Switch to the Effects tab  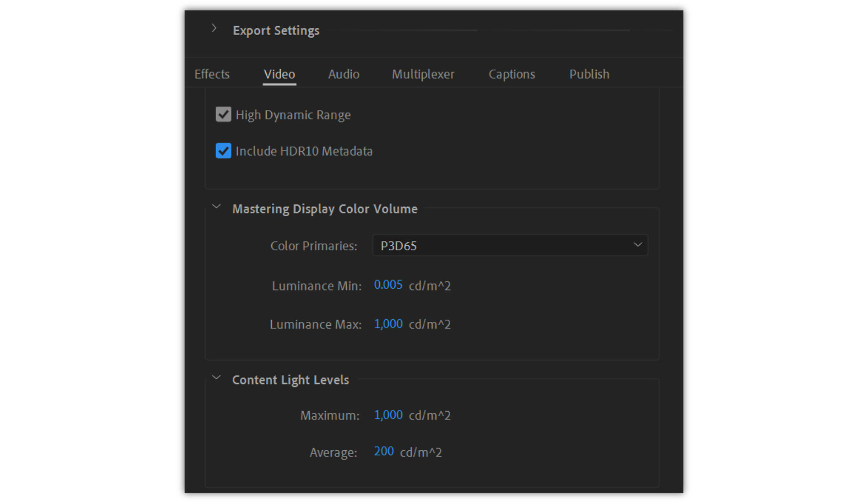212,74
